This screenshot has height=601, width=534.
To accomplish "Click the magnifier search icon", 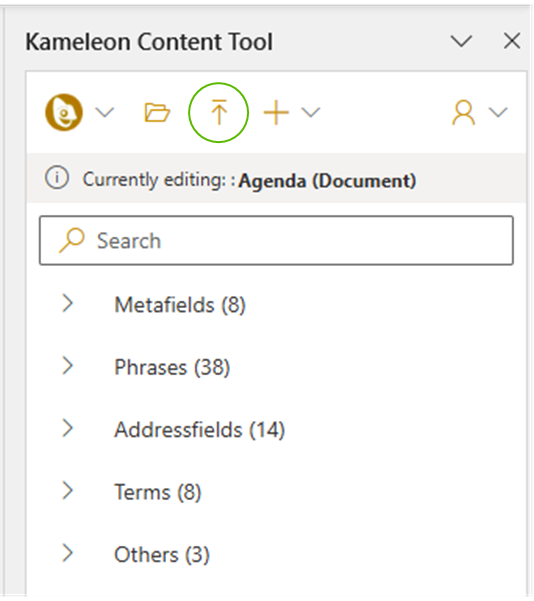I will 72,240.
